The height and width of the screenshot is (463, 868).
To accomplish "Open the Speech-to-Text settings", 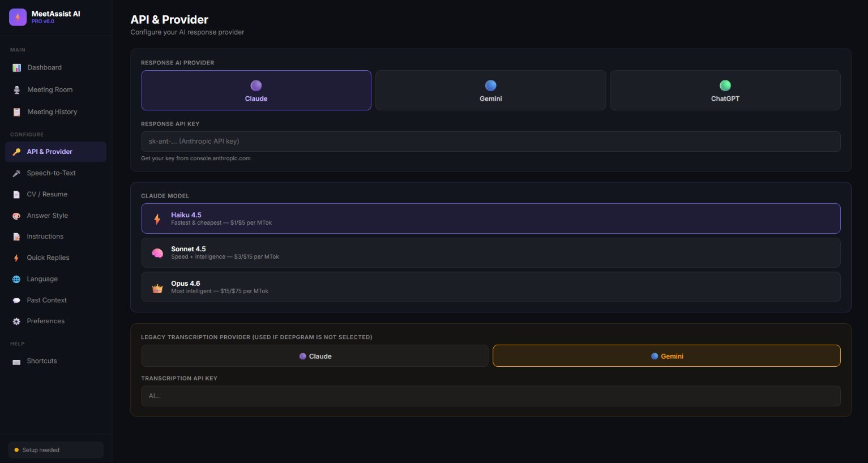I will 55,173.
